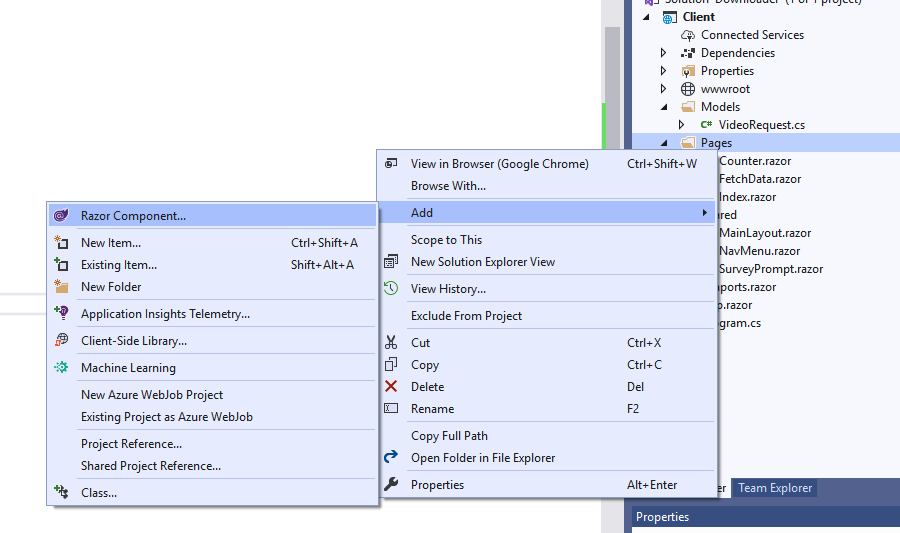Click the New Folder icon
This screenshot has width=900, height=533.
61,286
